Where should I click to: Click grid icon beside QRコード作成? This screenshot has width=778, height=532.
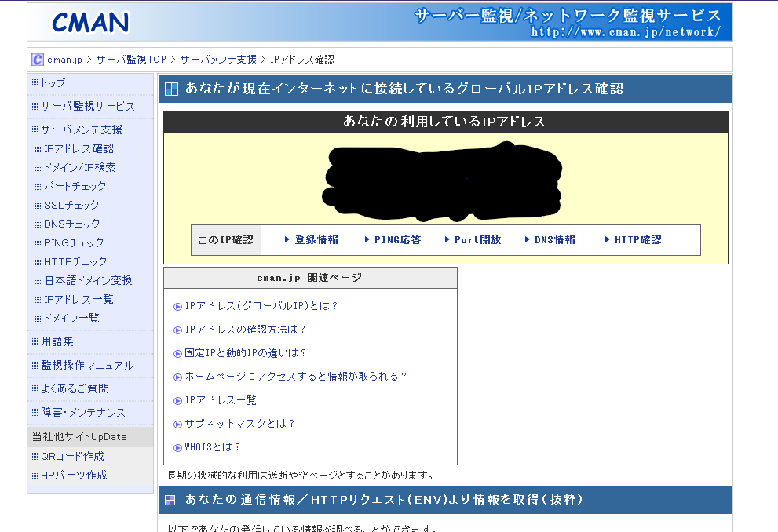tap(35, 456)
